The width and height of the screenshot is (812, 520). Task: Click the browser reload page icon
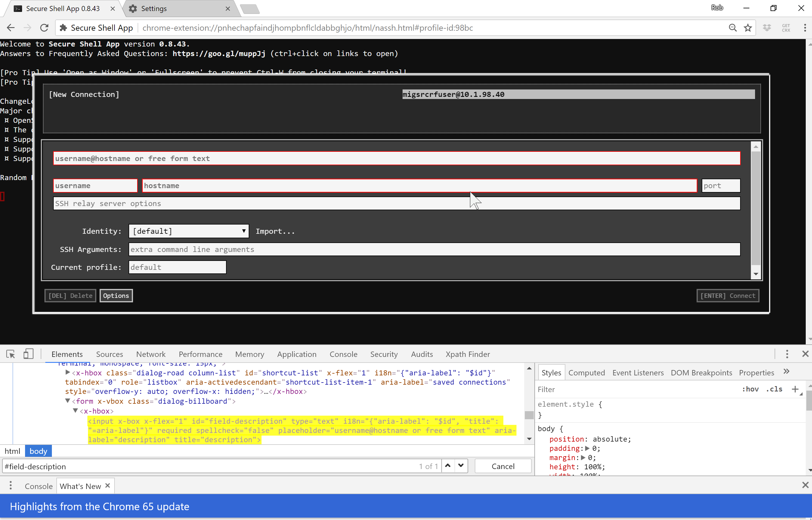pyautogui.click(x=44, y=28)
